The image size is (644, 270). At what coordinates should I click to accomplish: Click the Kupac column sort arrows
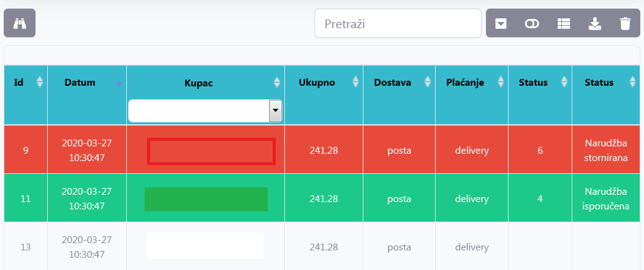[277, 82]
